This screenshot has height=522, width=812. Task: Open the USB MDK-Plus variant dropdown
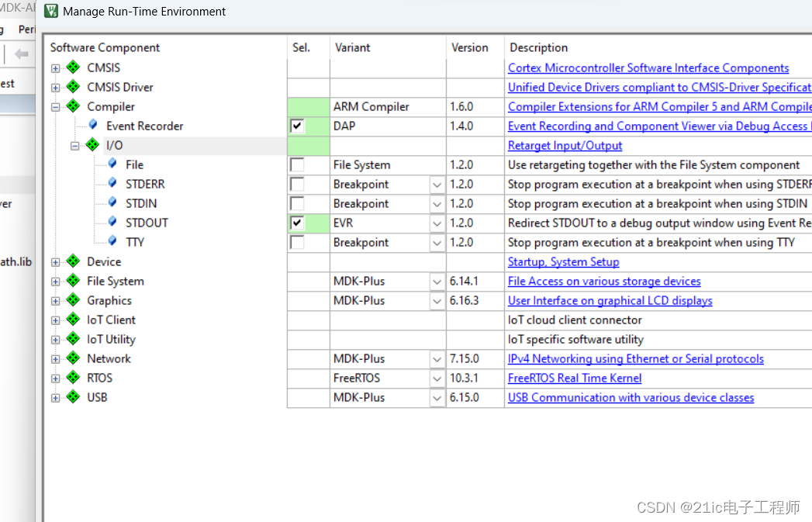pyautogui.click(x=437, y=398)
